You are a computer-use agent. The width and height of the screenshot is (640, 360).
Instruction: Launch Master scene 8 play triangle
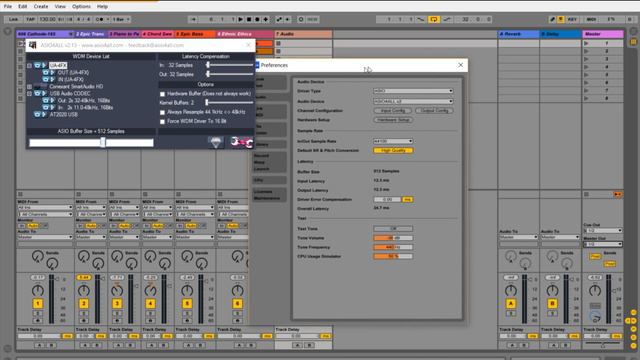[x=587, y=98]
